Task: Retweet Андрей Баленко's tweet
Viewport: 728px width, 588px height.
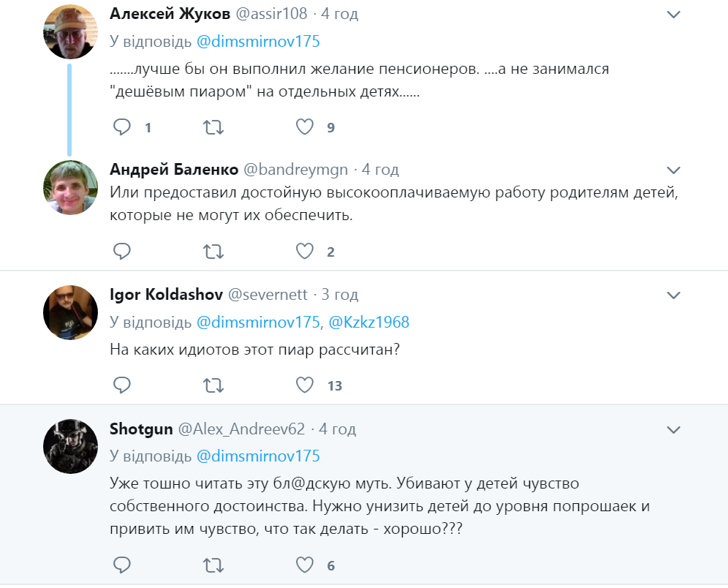Action: click(x=213, y=251)
